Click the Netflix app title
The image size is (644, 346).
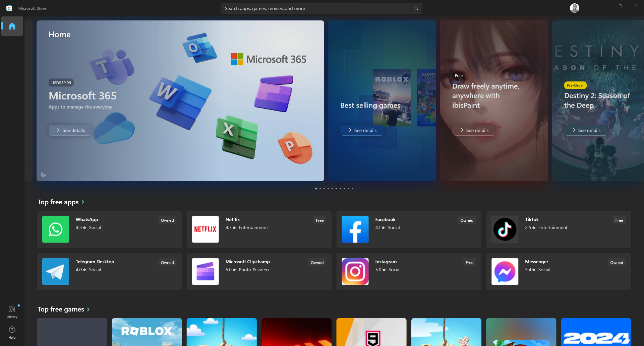[233, 220]
